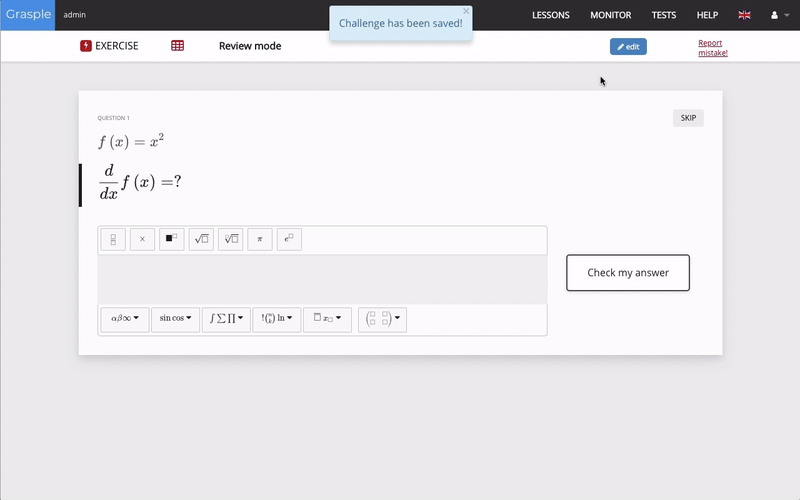Open the HELP menu
Screen dimensions: 800x500
click(707, 15)
